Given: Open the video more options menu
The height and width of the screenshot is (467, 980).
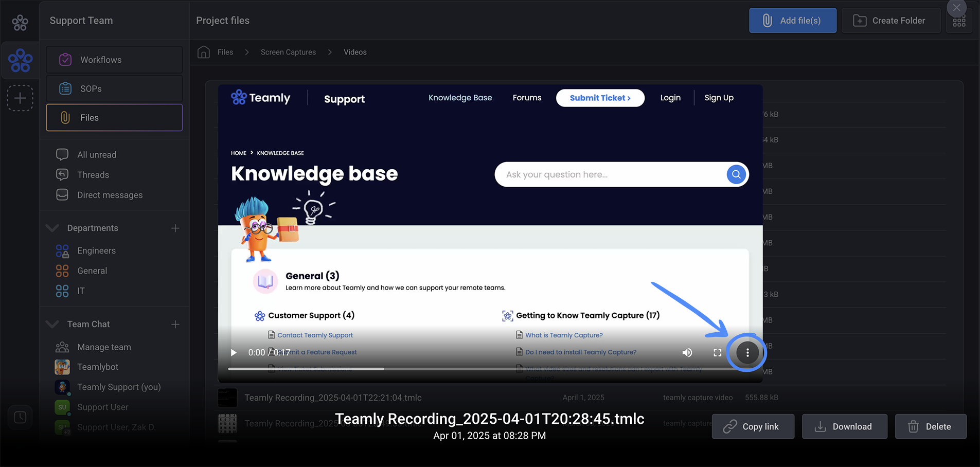Looking at the screenshot, I should pos(747,352).
